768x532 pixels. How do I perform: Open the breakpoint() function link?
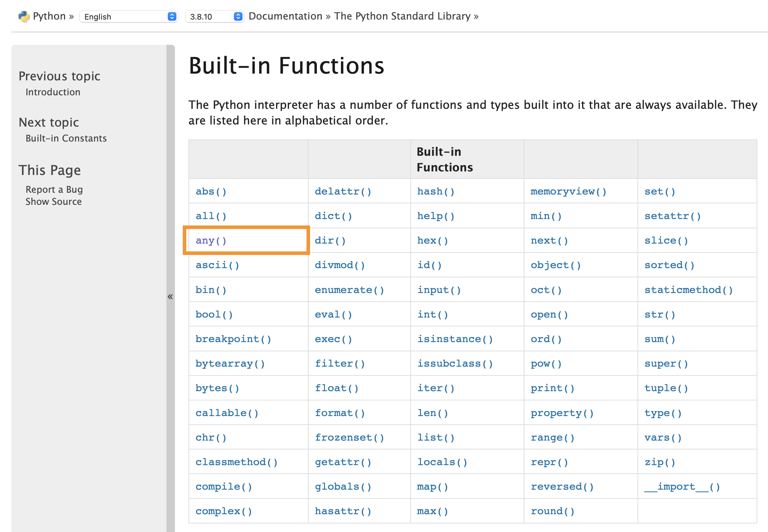233,339
